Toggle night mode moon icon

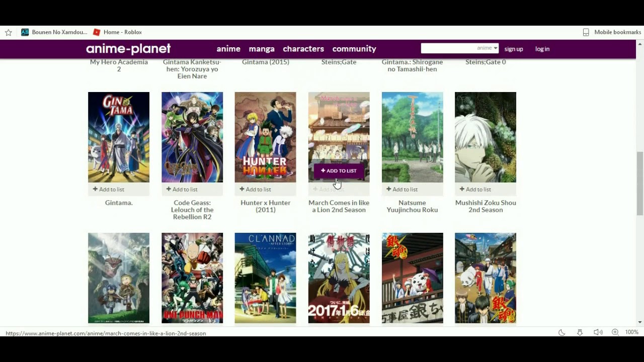(x=562, y=332)
